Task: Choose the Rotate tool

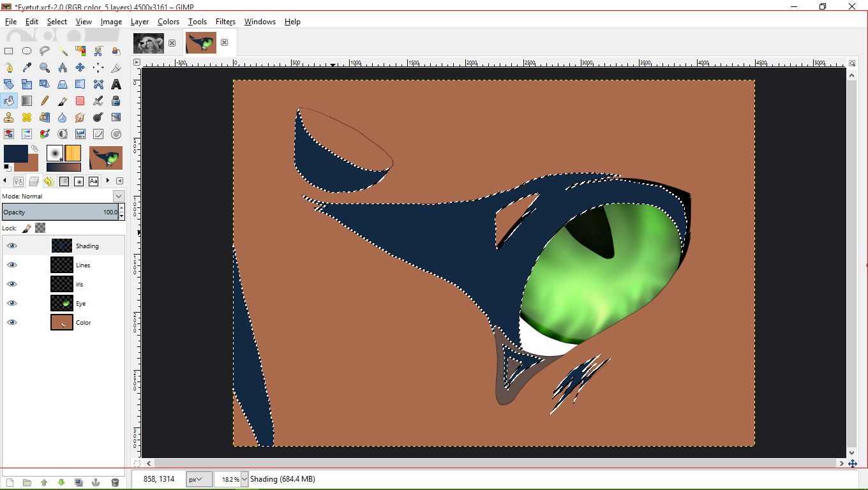Action: 9,84
